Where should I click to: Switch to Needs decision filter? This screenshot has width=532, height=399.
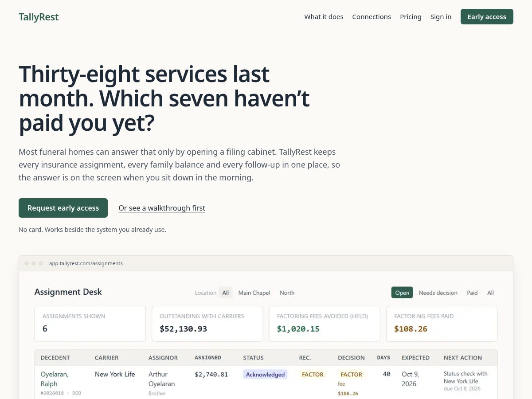pos(438,293)
